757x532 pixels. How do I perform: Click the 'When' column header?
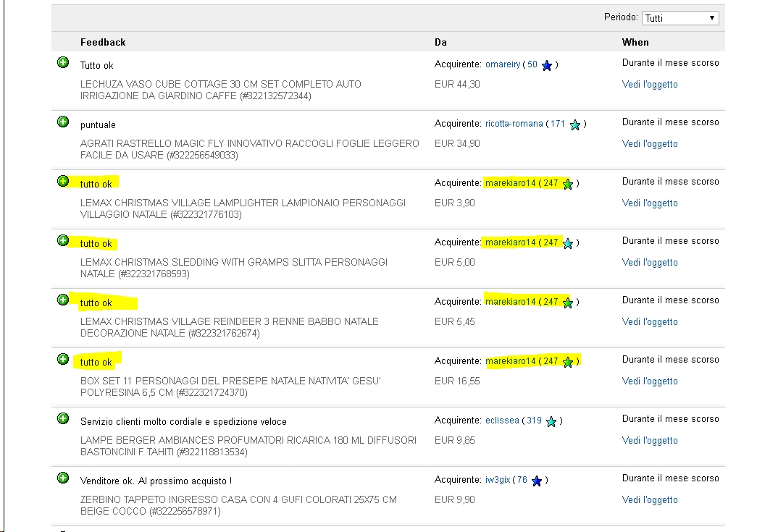(x=635, y=42)
